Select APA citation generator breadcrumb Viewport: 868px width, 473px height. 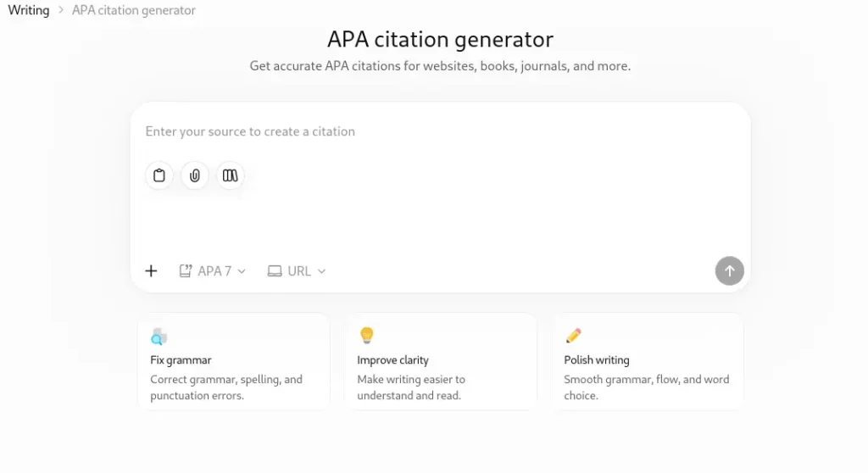point(133,10)
